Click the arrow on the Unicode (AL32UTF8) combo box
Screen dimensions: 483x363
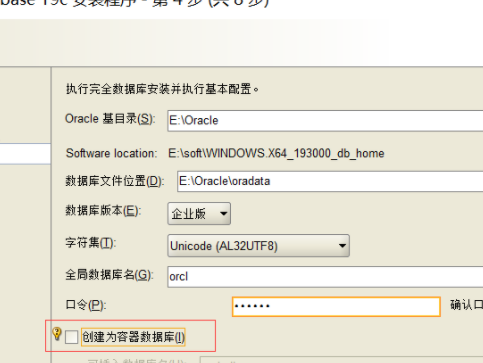[x=342, y=246]
